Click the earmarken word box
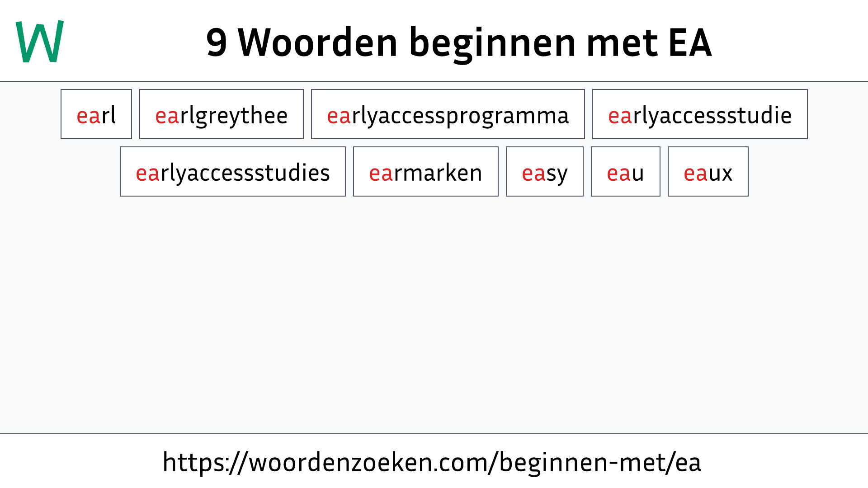 tap(426, 172)
